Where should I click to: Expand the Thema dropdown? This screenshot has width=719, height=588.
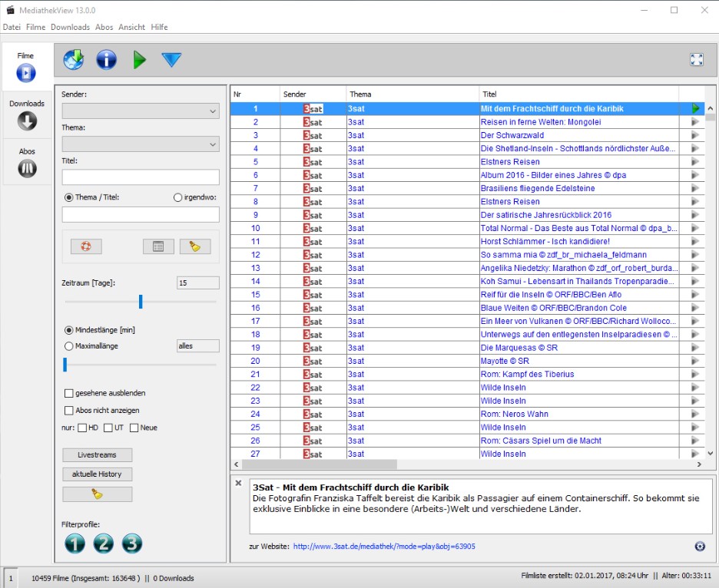click(141, 144)
